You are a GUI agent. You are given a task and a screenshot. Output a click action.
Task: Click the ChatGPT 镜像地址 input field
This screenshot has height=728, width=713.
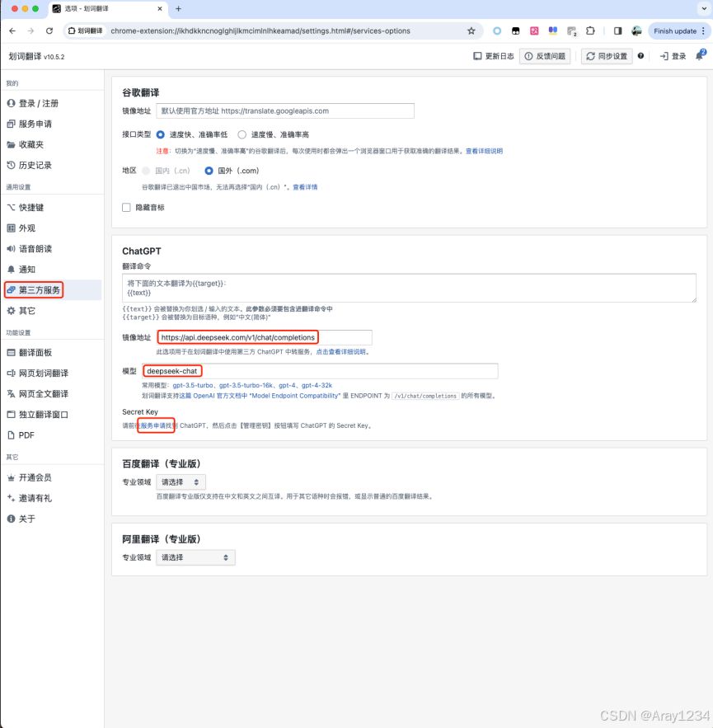coord(264,337)
